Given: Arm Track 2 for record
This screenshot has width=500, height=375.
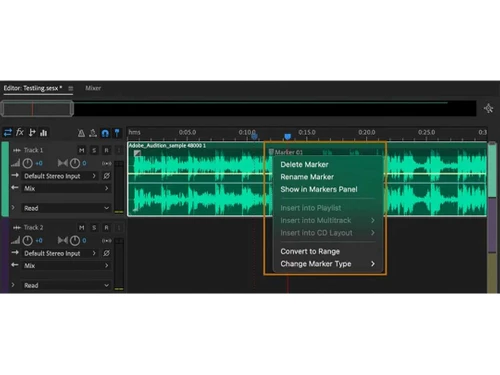Looking at the screenshot, I should pos(106,228).
